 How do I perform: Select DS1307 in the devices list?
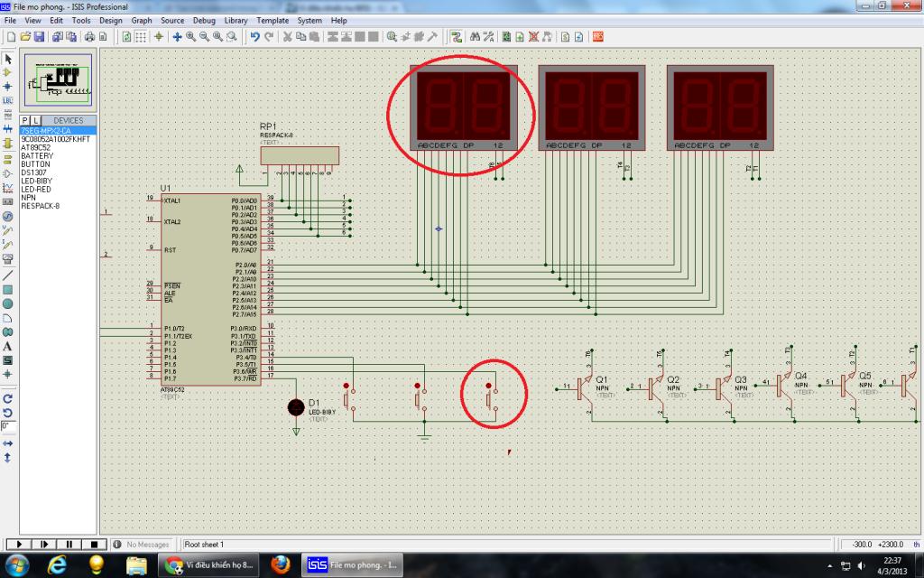pyautogui.click(x=33, y=172)
